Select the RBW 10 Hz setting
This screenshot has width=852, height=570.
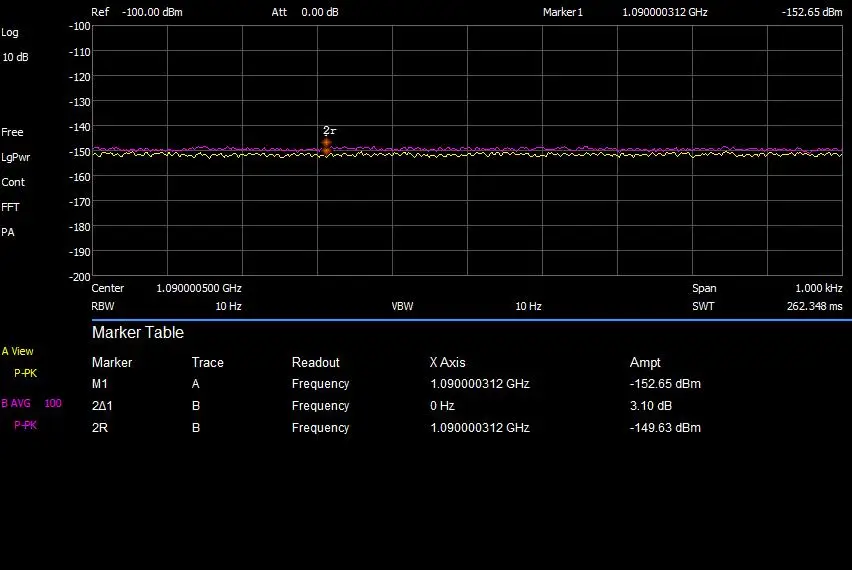click(227, 306)
